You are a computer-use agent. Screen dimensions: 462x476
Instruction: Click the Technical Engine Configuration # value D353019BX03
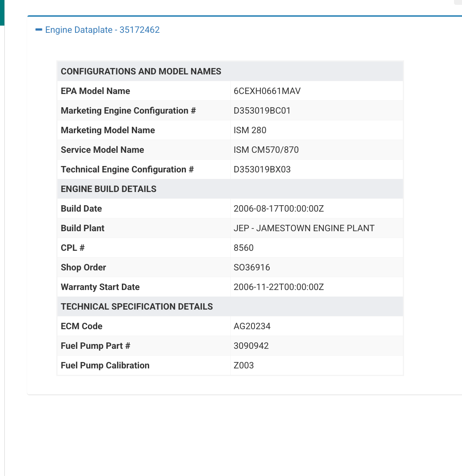262,170
